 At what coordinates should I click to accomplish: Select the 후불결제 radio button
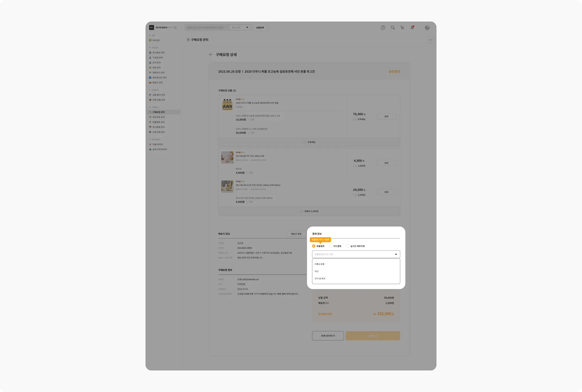(x=314, y=246)
